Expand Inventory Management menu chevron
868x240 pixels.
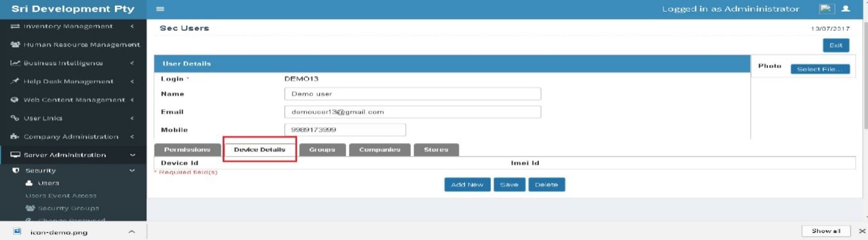pyautogui.click(x=132, y=26)
